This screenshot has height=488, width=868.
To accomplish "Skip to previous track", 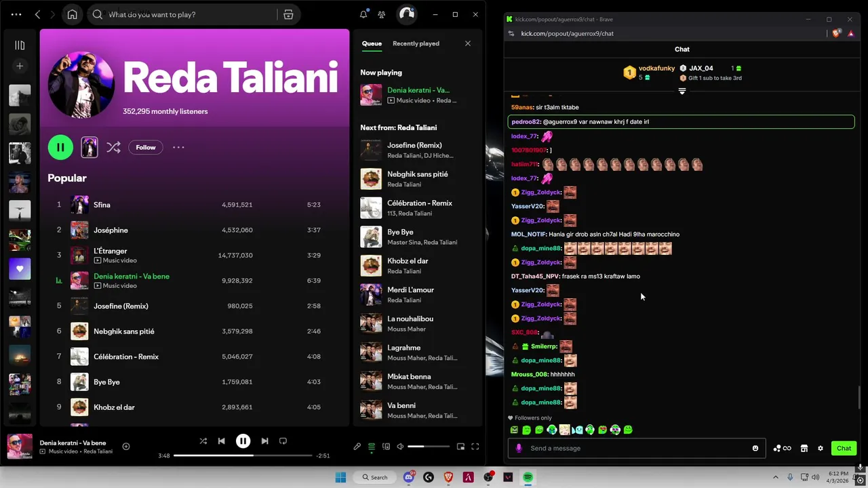I will click(221, 441).
